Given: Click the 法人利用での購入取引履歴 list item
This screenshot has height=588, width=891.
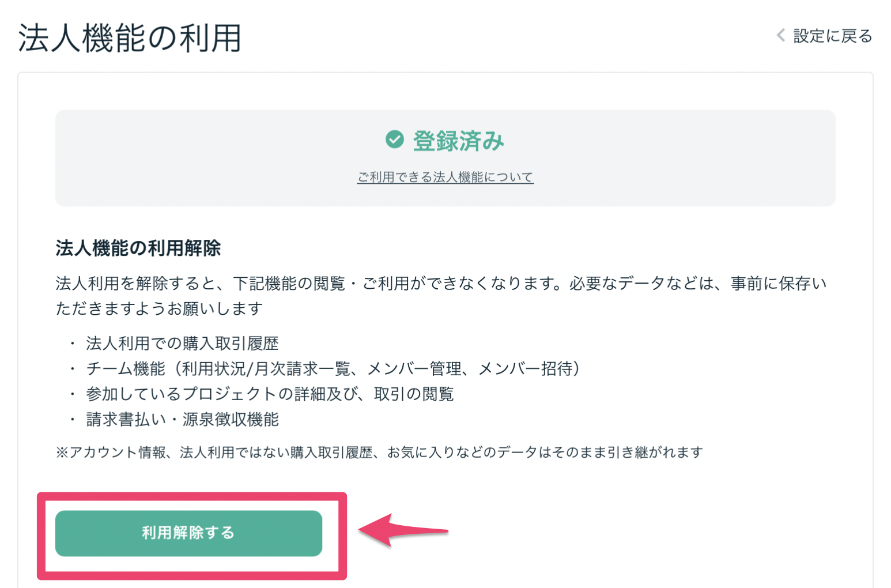Looking at the screenshot, I should [x=182, y=344].
